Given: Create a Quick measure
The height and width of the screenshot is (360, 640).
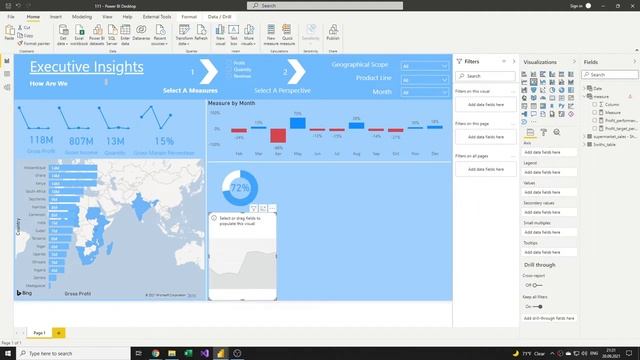Looking at the screenshot, I should [x=287, y=34].
